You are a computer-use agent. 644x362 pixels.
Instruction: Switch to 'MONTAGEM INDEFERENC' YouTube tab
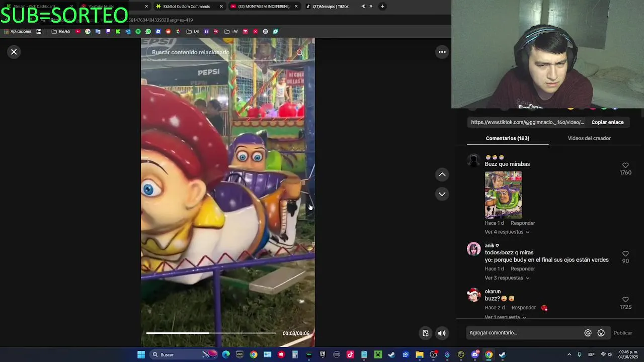(264, 7)
